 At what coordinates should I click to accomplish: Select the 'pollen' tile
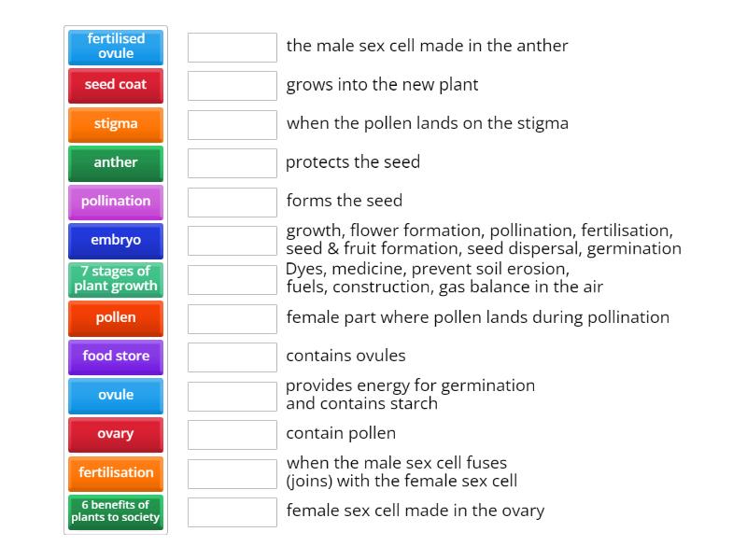(116, 317)
